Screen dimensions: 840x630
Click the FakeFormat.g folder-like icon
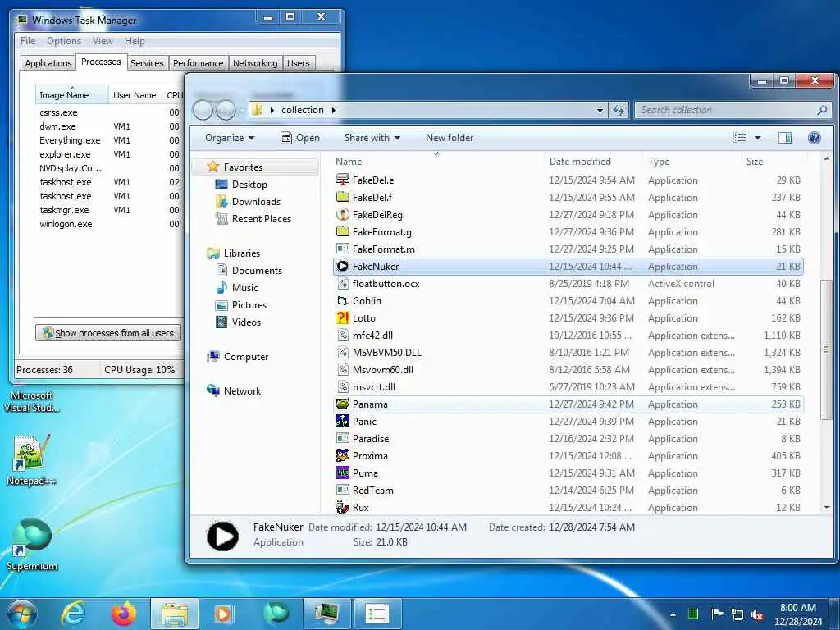[342, 231]
